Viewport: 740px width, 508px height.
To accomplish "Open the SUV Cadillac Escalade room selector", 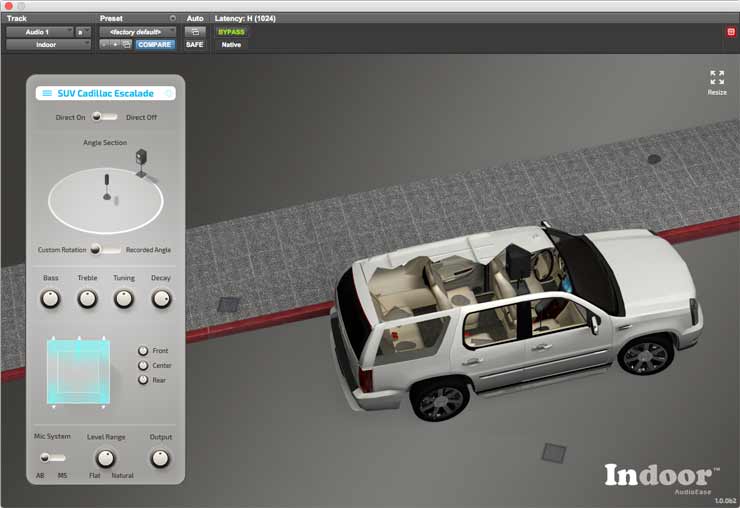I will tap(106, 93).
